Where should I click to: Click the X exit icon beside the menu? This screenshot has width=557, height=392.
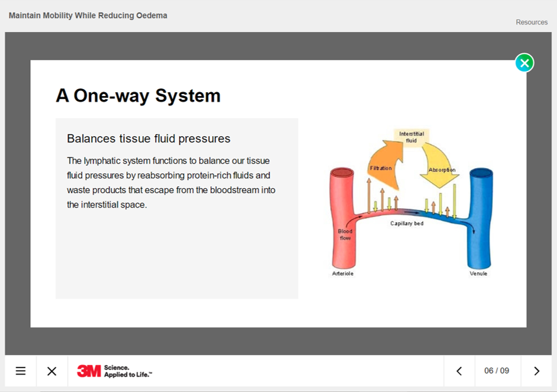tap(52, 371)
